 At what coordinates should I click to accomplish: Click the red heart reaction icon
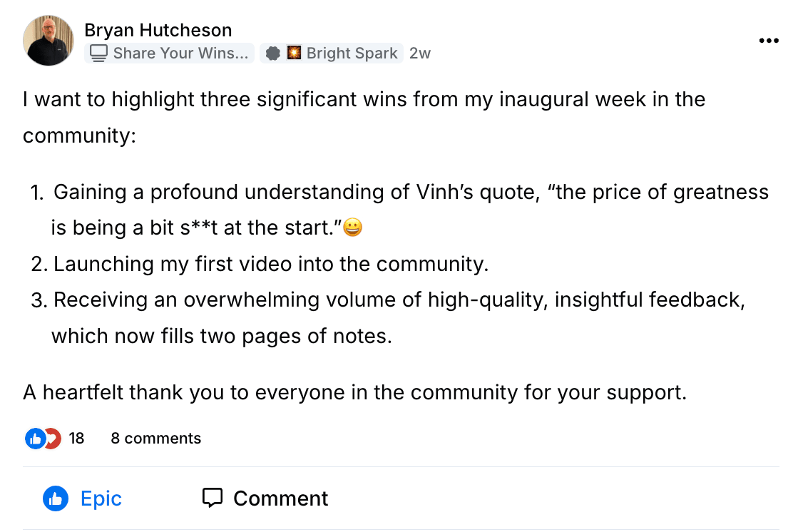click(x=52, y=438)
